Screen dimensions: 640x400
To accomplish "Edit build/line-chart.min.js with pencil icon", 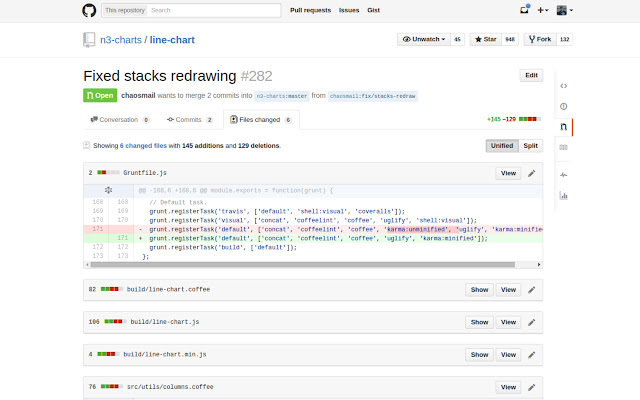I will click(x=531, y=355).
